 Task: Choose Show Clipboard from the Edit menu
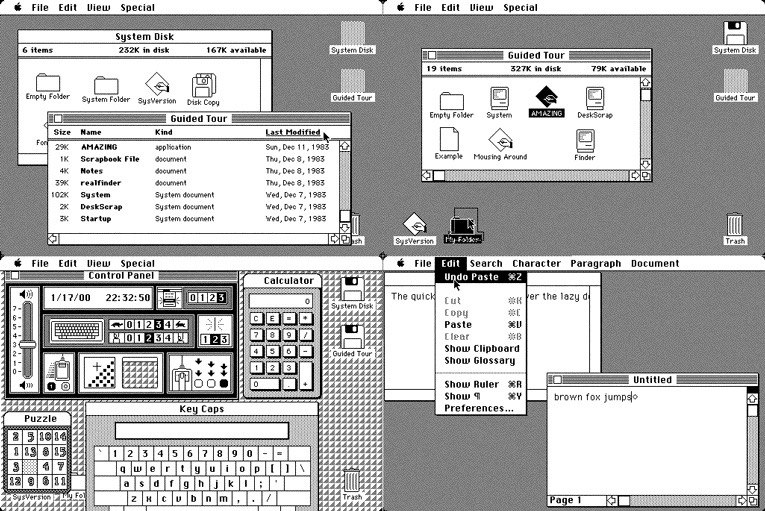click(481, 348)
